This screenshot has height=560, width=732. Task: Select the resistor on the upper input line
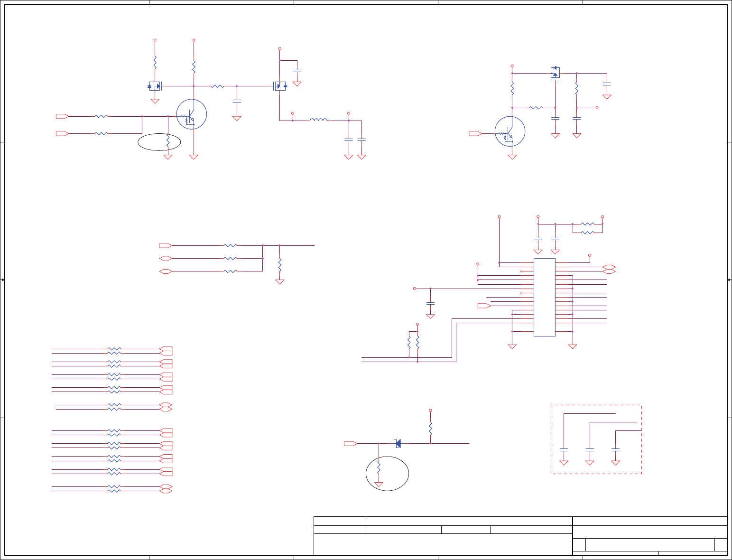102,116
